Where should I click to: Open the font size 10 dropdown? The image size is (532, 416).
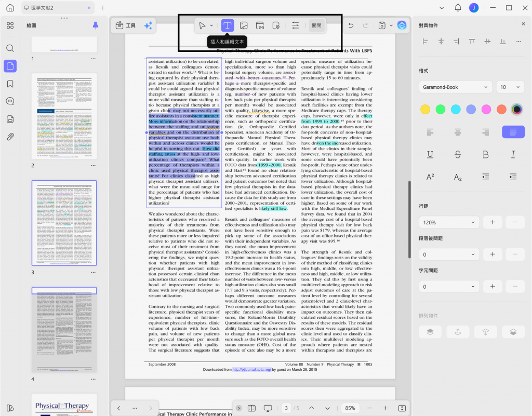click(510, 87)
